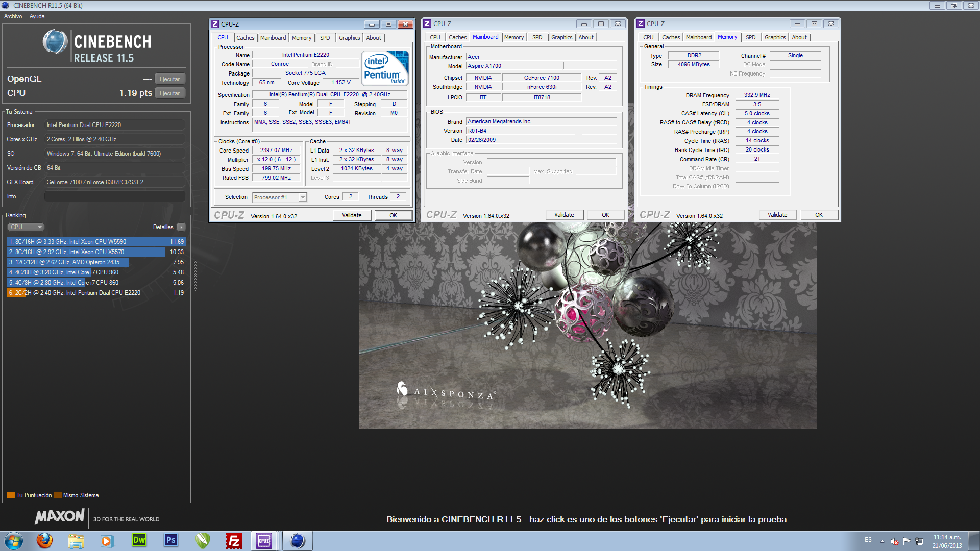Click the orange Tu Puntuación legend swatch

tap(11, 495)
